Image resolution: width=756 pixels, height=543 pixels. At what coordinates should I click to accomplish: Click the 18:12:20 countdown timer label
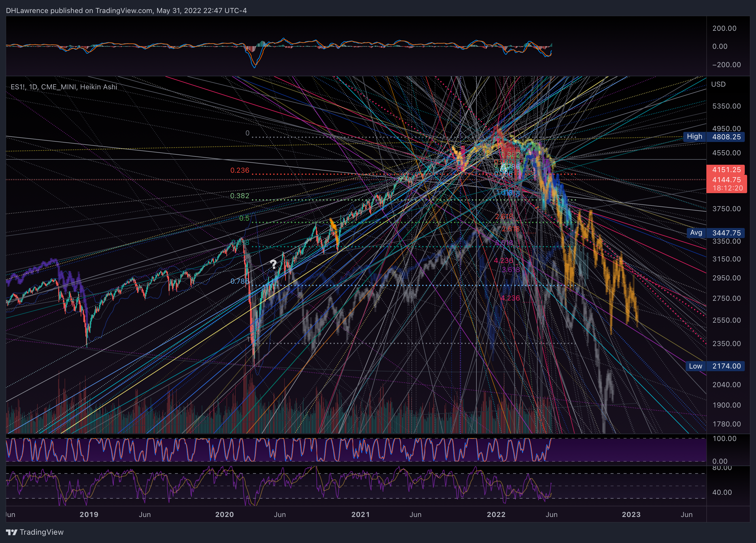coord(728,188)
